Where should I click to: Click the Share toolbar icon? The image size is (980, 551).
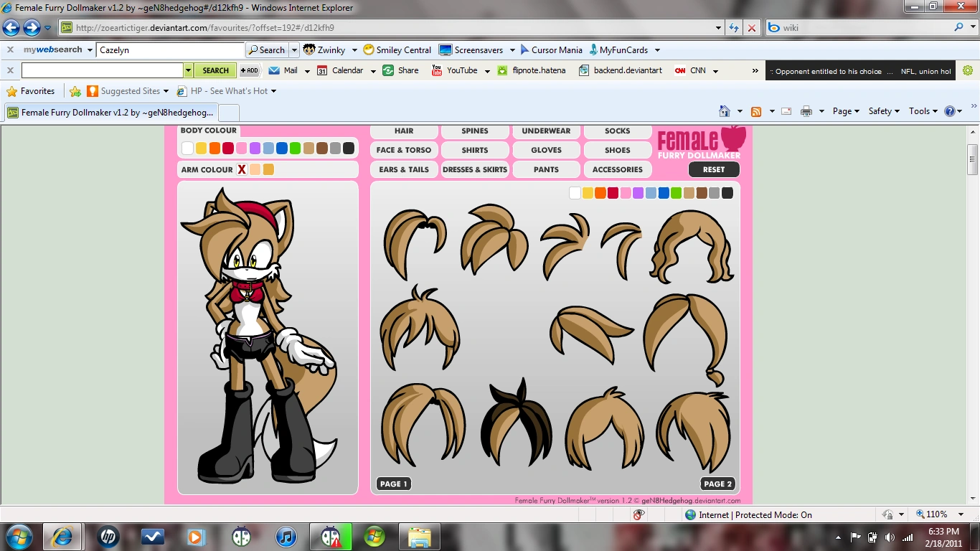pos(400,70)
